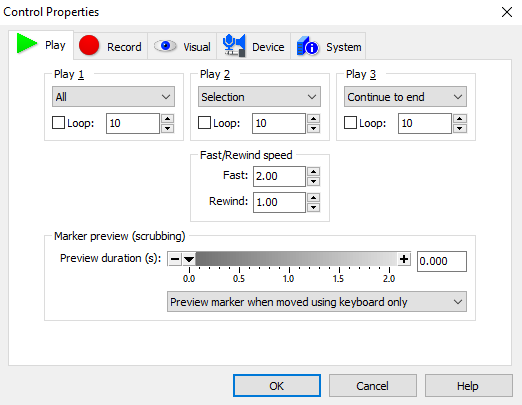The image size is (522, 405).
Task: Increase Play 3 loop count spinner
Action: point(459,118)
